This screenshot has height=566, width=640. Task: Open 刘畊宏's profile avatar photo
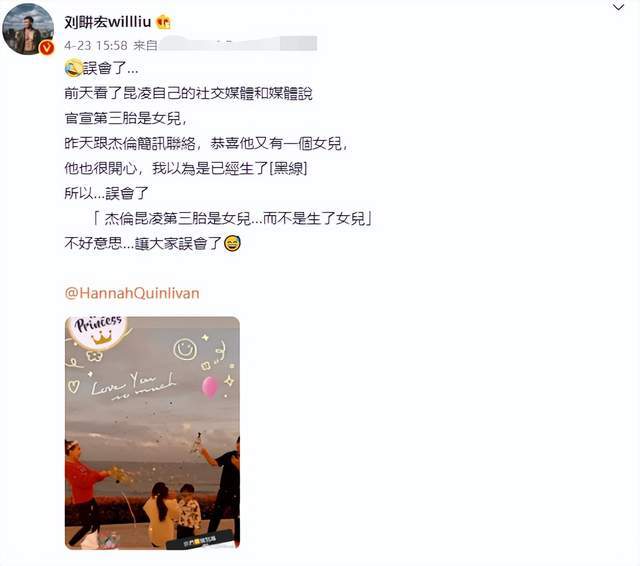coord(28,29)
